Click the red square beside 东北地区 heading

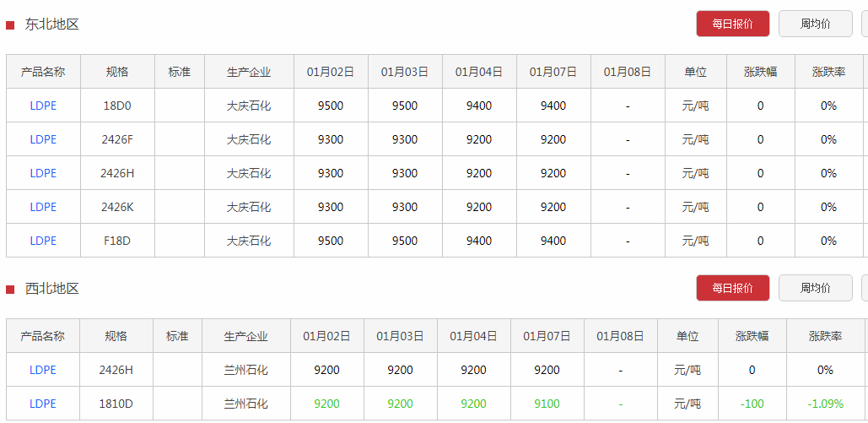(x=10, y=25)
